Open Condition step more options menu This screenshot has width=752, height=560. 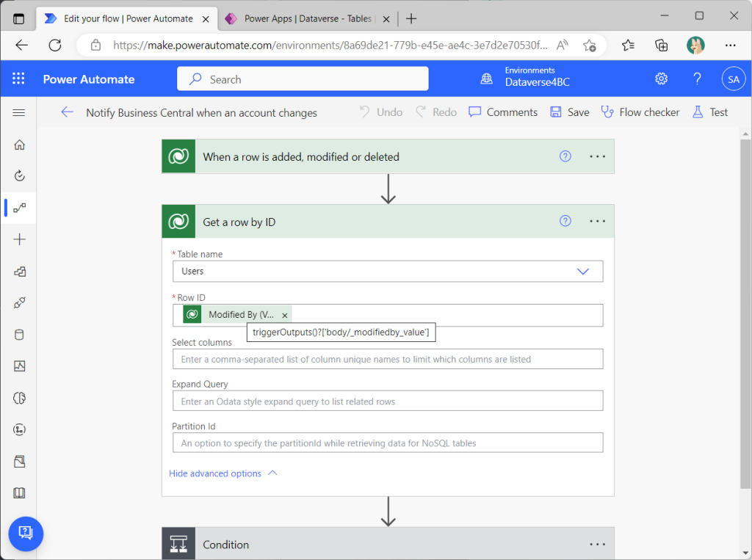tap(598, 544)
